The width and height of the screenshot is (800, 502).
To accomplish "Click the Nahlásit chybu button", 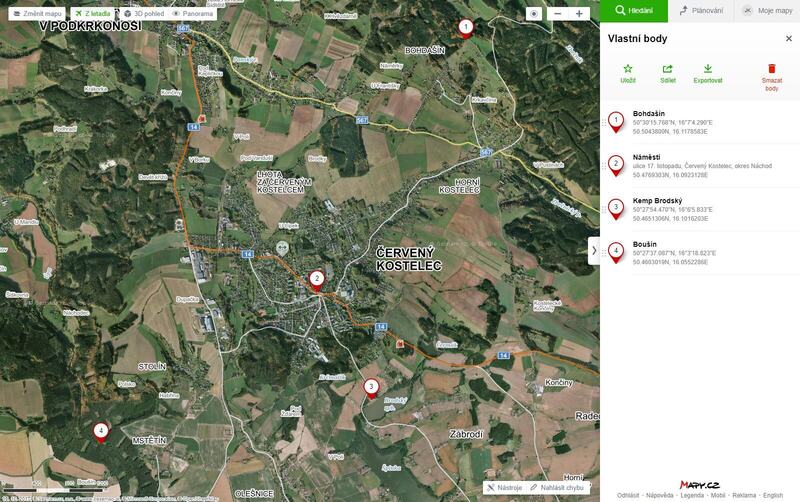I will coord(559,487).
